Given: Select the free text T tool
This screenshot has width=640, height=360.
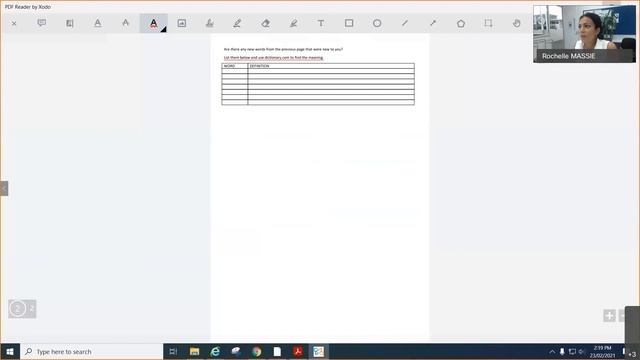Looking at the screenshot, I should click(x=321, y=23).
